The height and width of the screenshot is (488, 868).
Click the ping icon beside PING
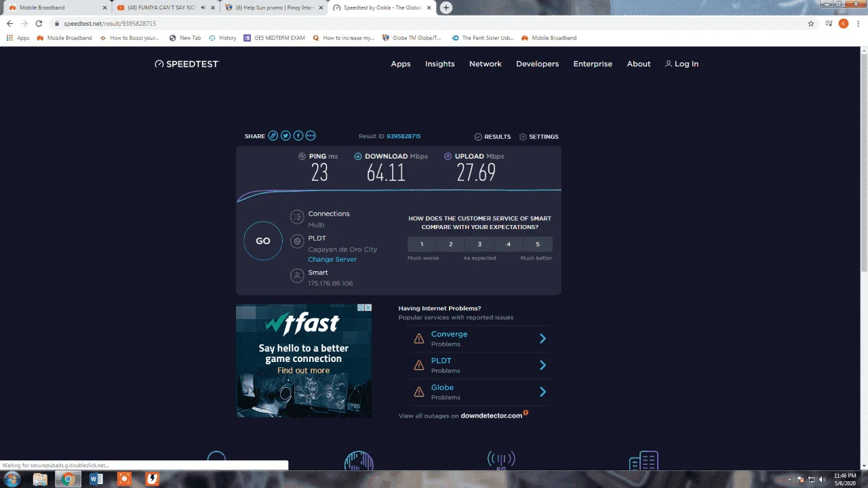coord(302,157)
